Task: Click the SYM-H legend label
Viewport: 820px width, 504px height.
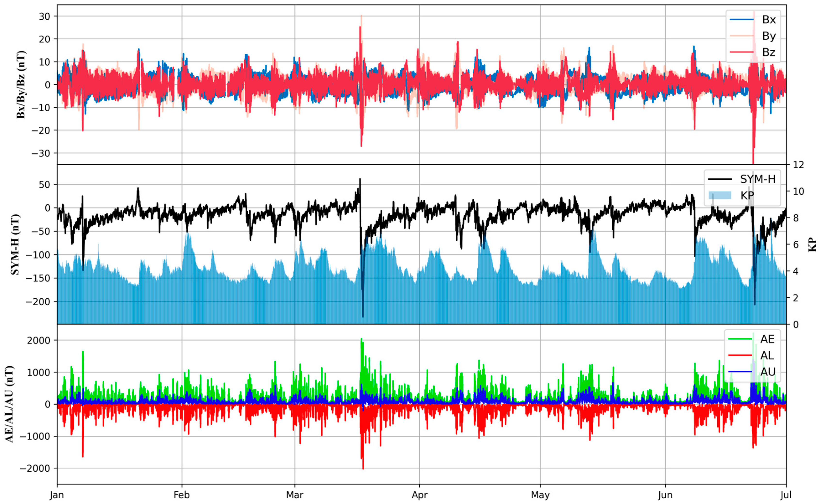Action: pos(758,179)
